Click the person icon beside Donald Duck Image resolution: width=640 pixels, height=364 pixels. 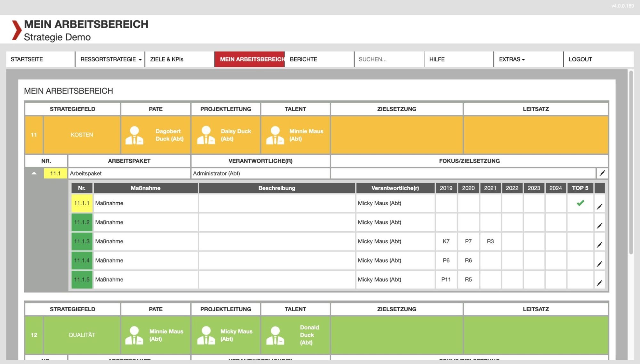point(275,335)
